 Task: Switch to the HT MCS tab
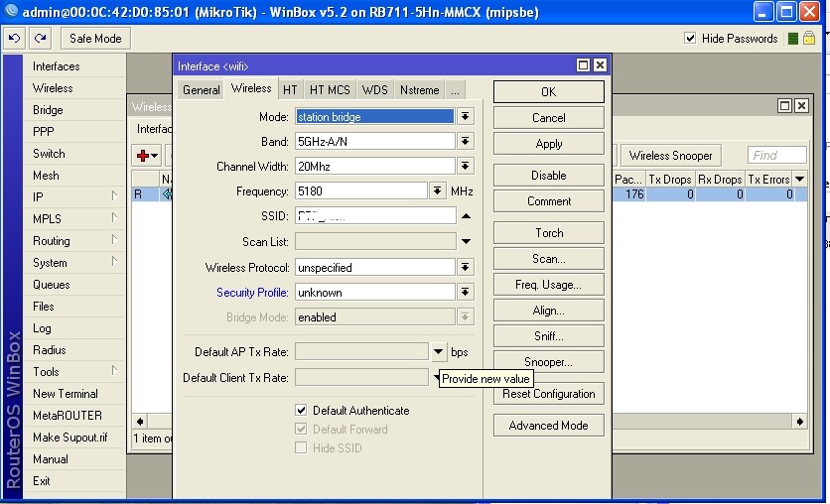[330, 90]
